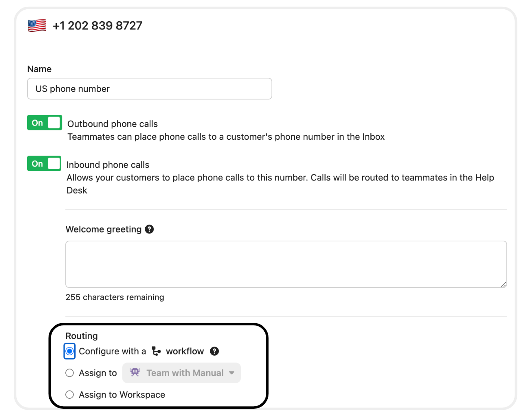Click the Outbound phone calls label

pyautogui.click(x=112, y=124)
